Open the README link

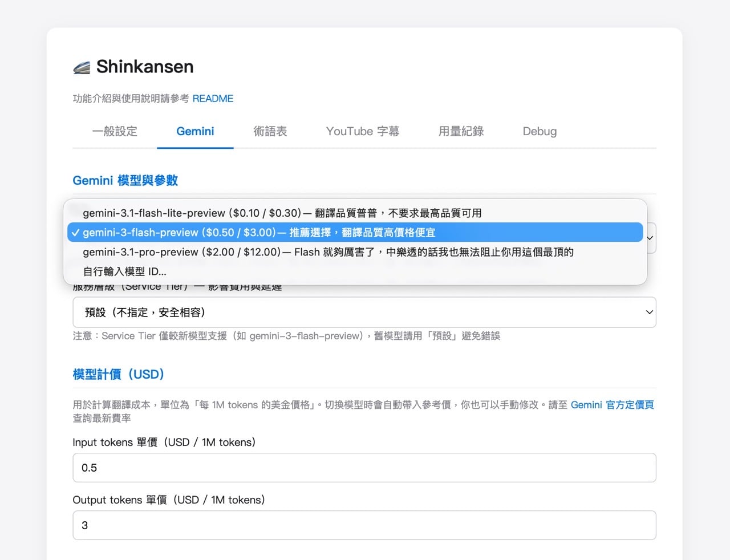click(x=213, y=99)
